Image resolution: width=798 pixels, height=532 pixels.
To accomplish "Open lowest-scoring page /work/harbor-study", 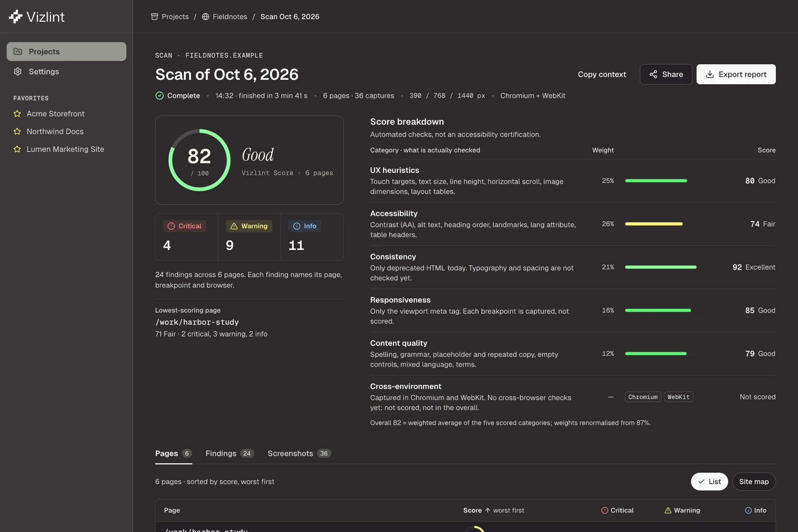I will tap(197, 322).
